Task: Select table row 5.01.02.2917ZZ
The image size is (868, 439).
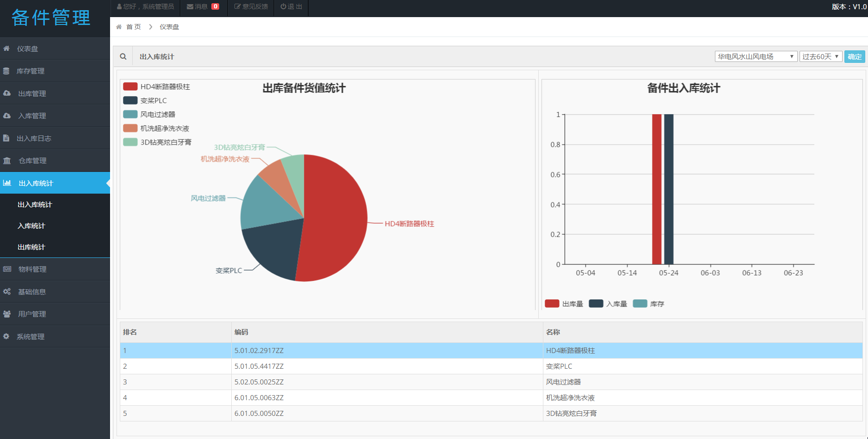Action: coord(491,350)
